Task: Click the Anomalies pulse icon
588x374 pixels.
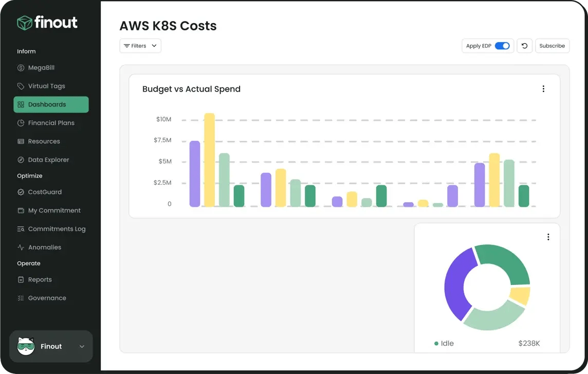Action: coord(21,247)
